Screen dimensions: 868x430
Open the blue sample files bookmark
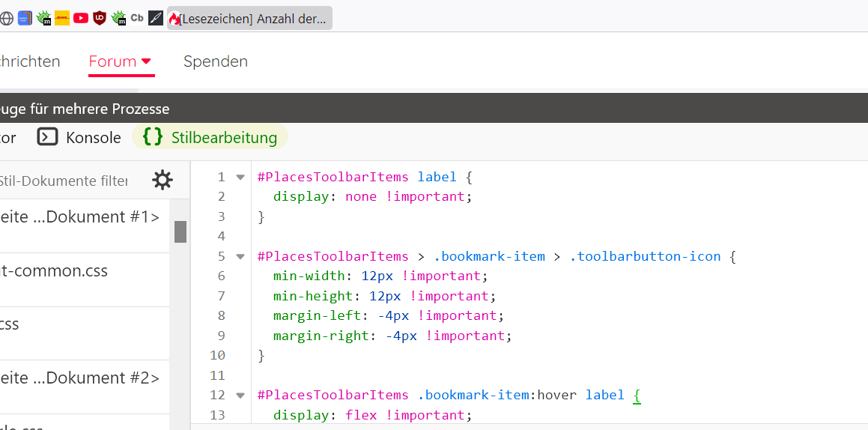click(25, 19)
